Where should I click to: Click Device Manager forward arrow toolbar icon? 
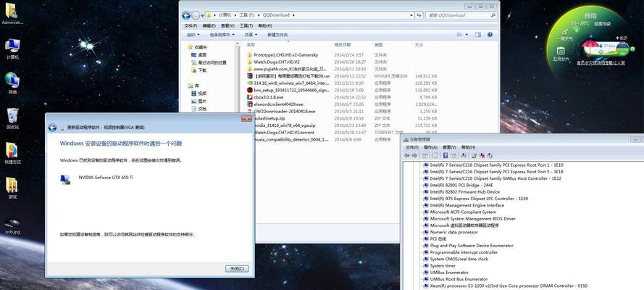coord(414,156)
